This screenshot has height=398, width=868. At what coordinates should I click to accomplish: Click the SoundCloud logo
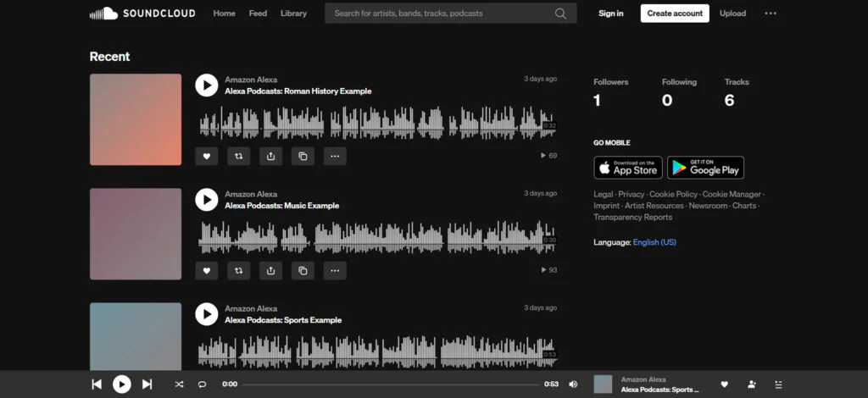click(142, 14)
